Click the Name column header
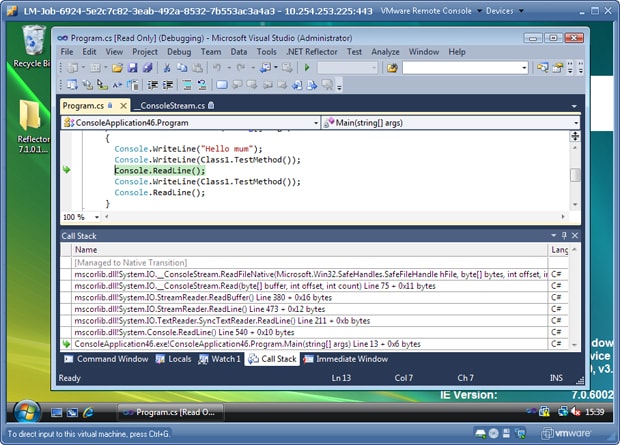Image resolution: width=620 pixels, height=445 pixels. [x=310, y=250]
